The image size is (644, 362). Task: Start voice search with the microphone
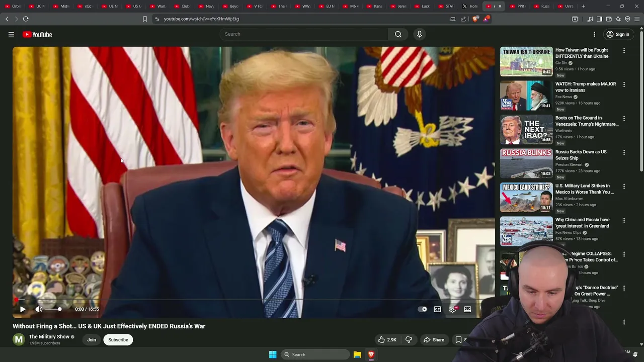[420, 34]
